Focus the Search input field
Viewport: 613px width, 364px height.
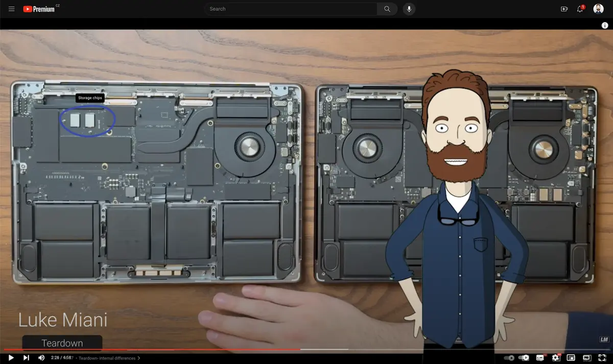[291, 9]
